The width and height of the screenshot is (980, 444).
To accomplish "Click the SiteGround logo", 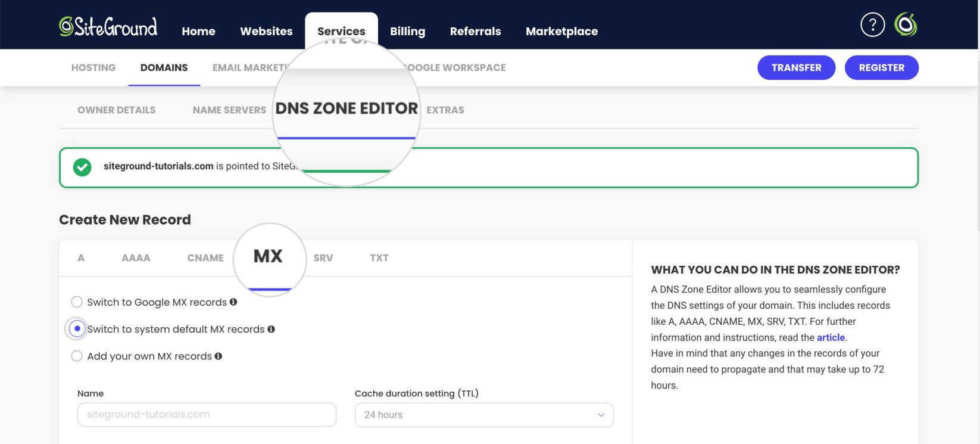I will 108,27.
